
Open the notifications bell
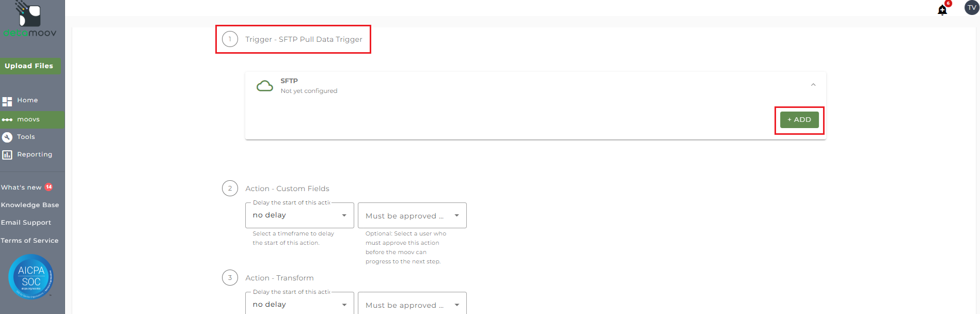click(942, 10)
